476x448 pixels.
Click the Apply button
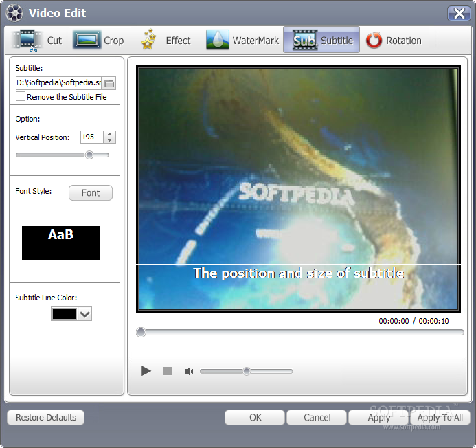pos(378,417)
